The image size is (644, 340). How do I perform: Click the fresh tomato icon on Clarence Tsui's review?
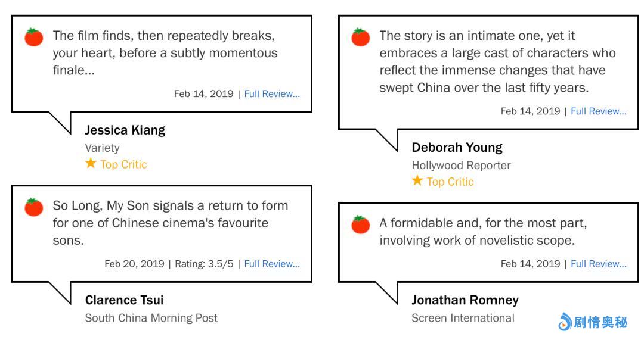34,207
